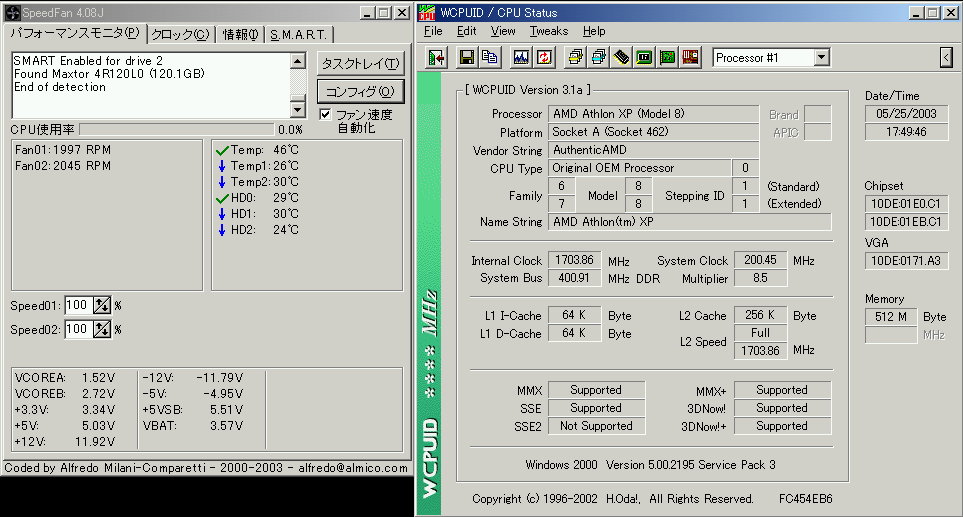The width and height of the screenshot is (963, 517).
Task: Click the log box scroll up arrow
Action: 298,61
